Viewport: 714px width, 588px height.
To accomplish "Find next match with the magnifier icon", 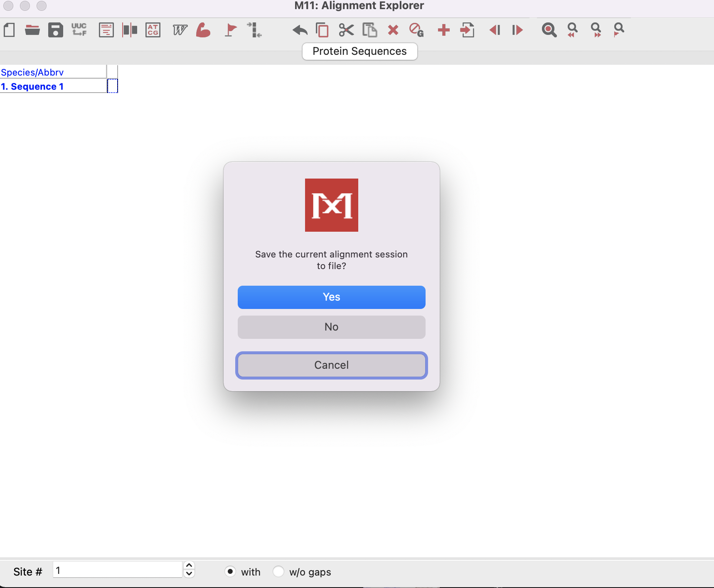I will coord(596,30).
